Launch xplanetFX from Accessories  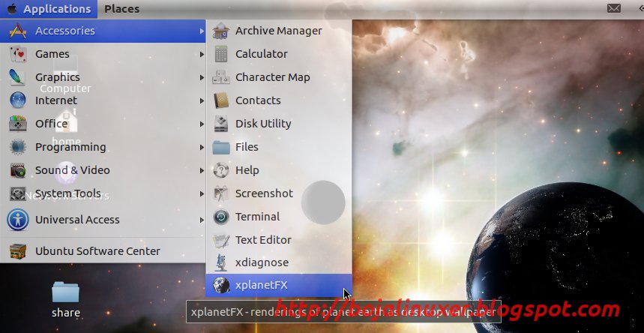[x=279, y=285]
